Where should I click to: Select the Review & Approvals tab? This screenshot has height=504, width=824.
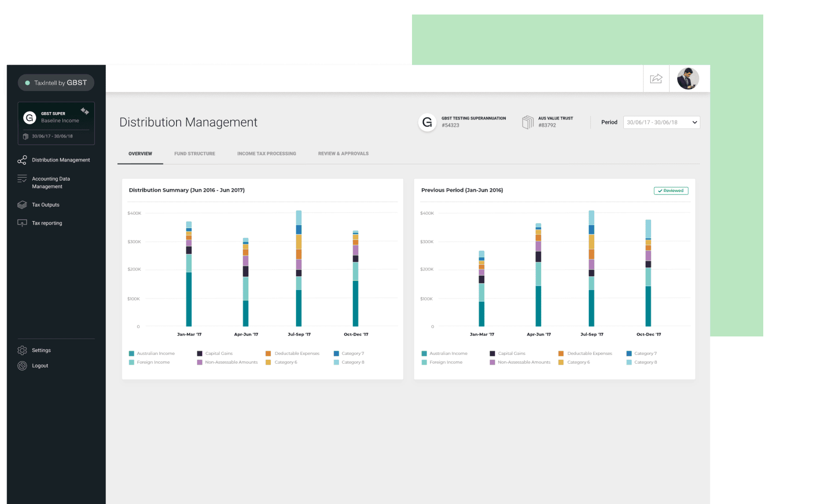click(343, 154)
